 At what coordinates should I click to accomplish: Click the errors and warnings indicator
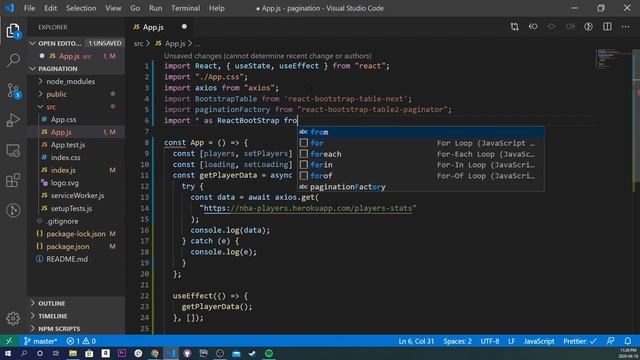point(81,341)
